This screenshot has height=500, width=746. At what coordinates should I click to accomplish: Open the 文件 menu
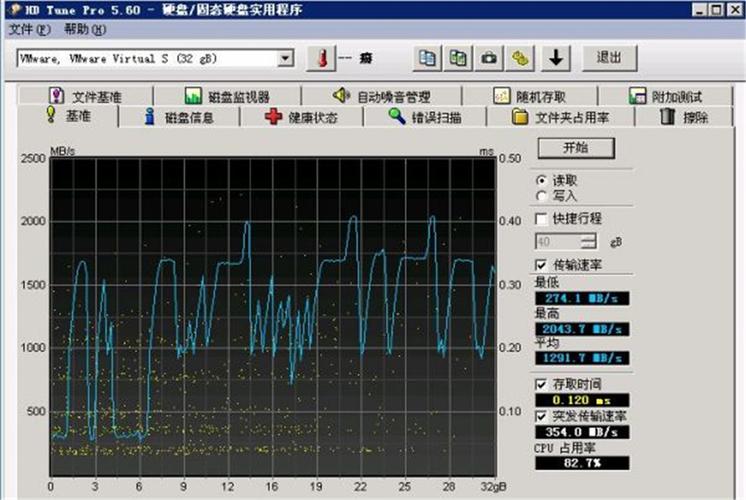tap(29, 29)
